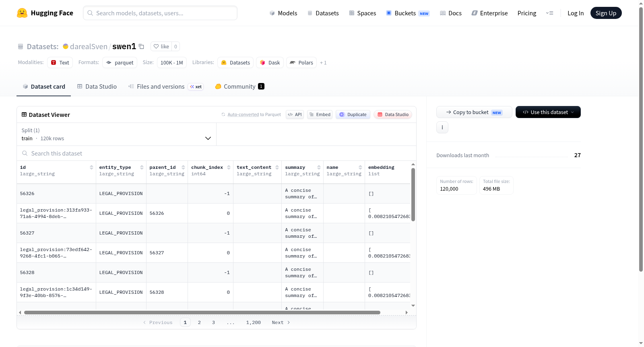Image resolution: width=644 pixels, height=347 pixels.
Task: Click the heart like button
Action: coord(161,46)
